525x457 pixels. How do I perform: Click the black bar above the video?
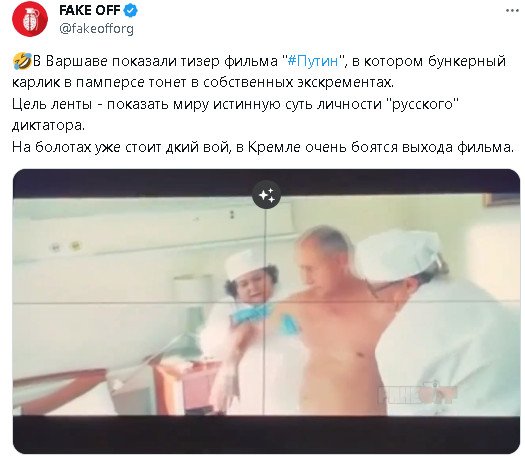coord(267,183)
